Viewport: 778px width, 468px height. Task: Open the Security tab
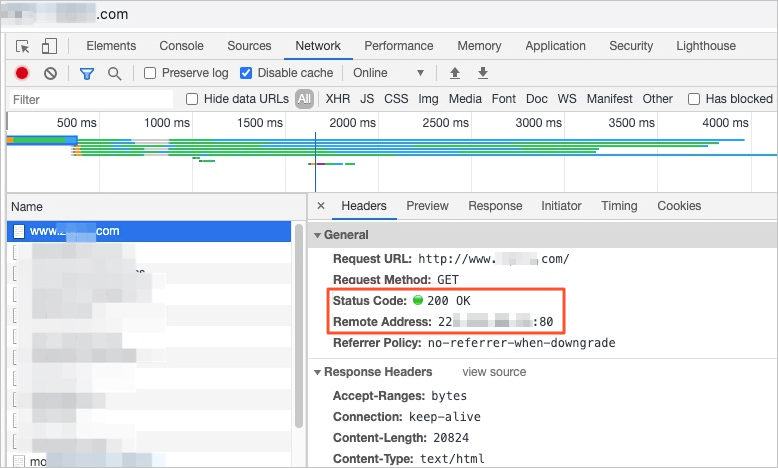pos(631,46)
